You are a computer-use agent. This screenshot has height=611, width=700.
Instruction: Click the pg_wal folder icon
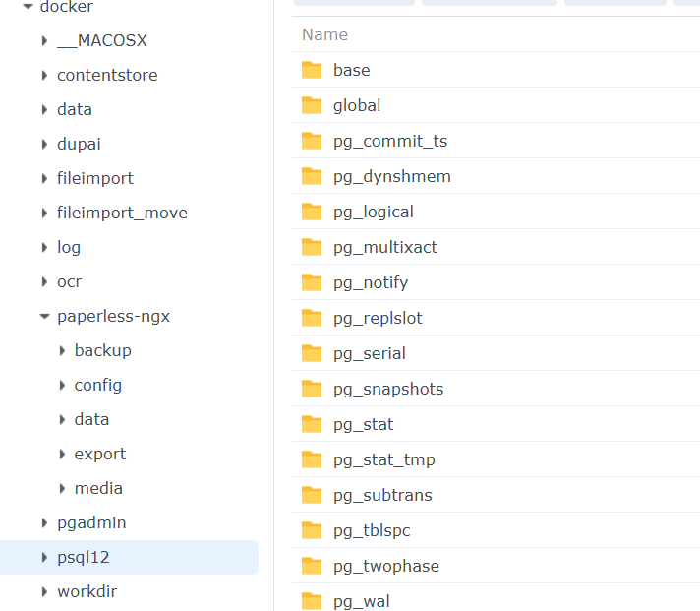click(311, 601)
